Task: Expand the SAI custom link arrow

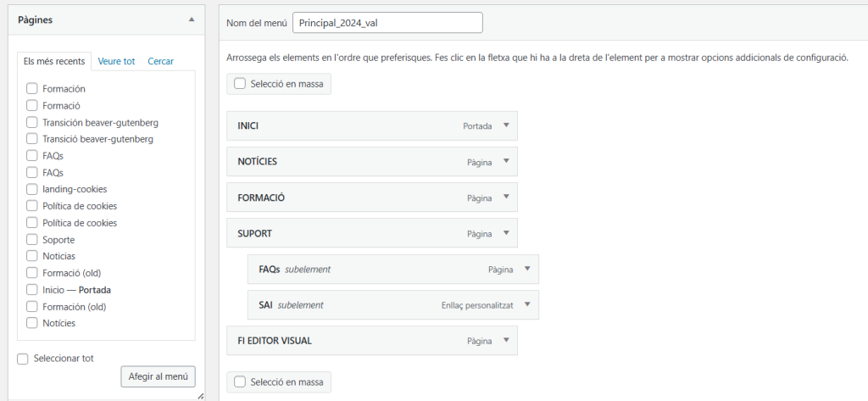Action: 527,304
